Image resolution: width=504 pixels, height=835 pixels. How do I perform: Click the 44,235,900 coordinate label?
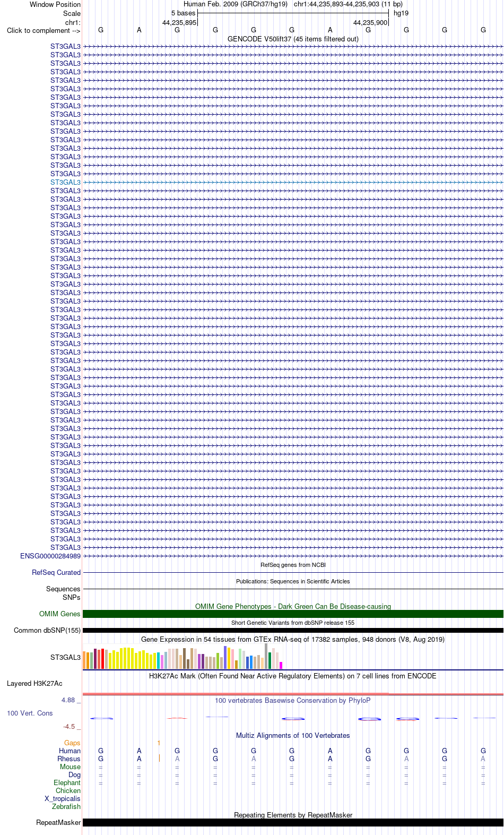click(370, 22)
